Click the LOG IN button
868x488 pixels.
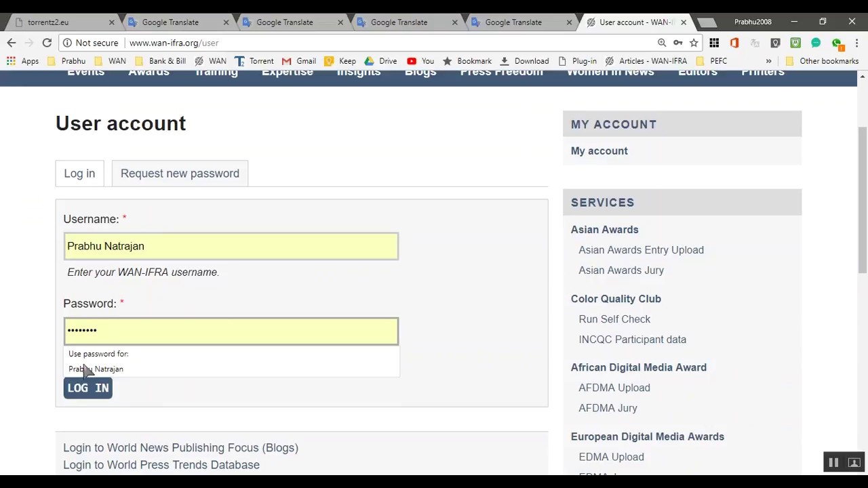tap(88, 388)
